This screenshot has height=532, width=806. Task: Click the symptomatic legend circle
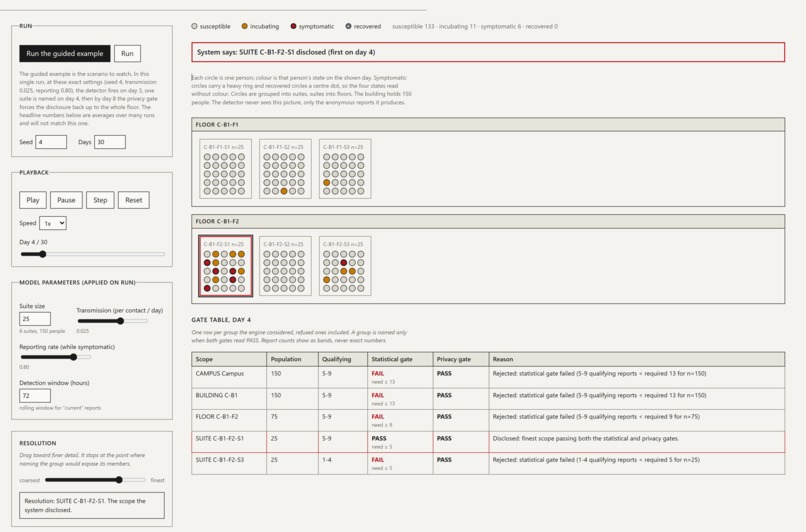click(294, 26)
